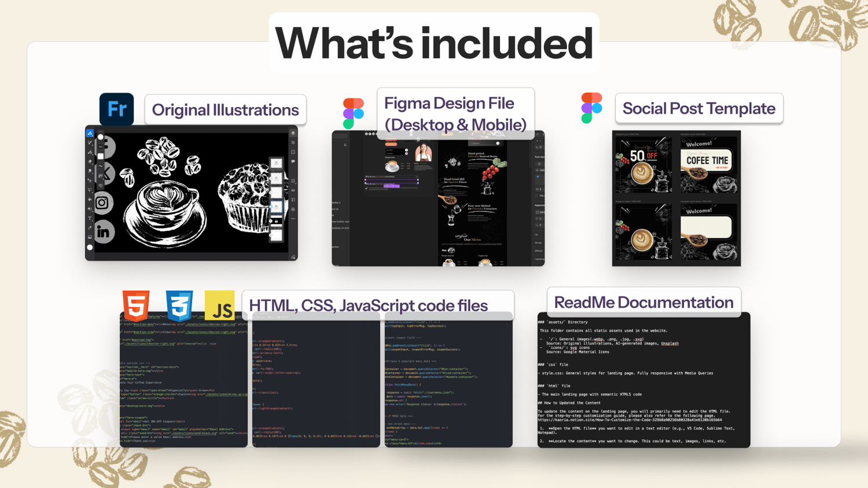The image size is (868, 488).
Task: Click the Figma Design File (Desktop & Mobile) label
Action: point(455,114)
